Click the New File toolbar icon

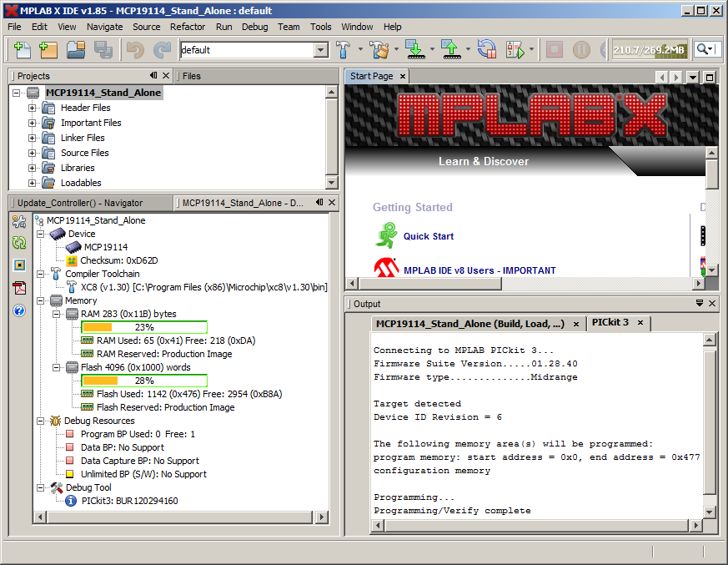(22, 50)
